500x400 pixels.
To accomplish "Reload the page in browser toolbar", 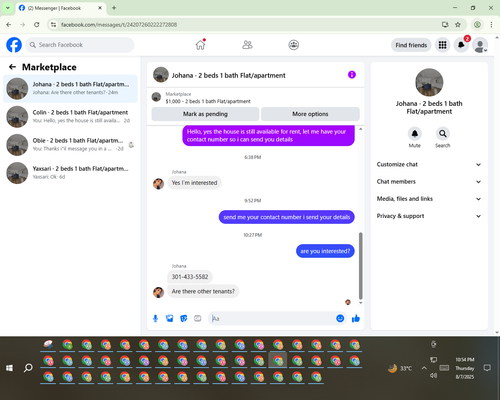I will click(37, 25).
